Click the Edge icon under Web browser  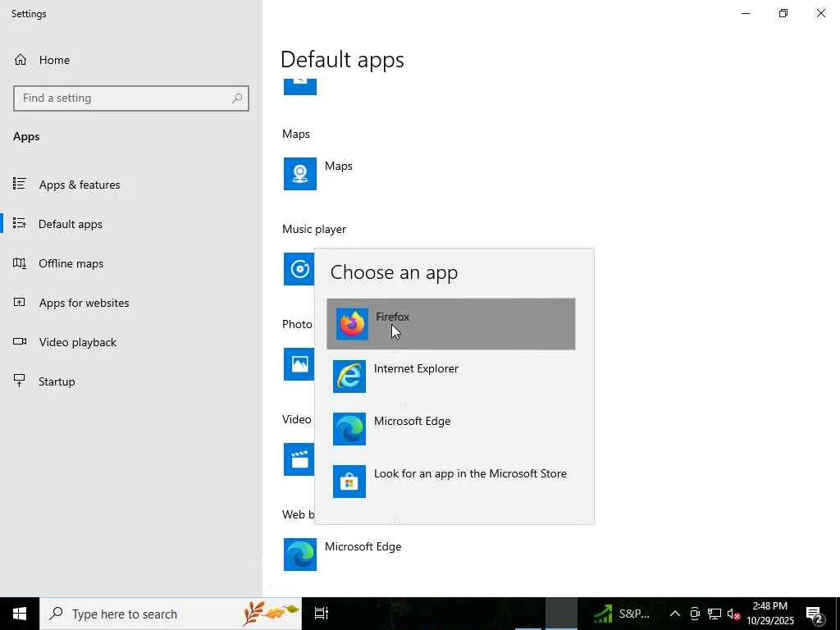pyautogui.click(x=300, y=555)
